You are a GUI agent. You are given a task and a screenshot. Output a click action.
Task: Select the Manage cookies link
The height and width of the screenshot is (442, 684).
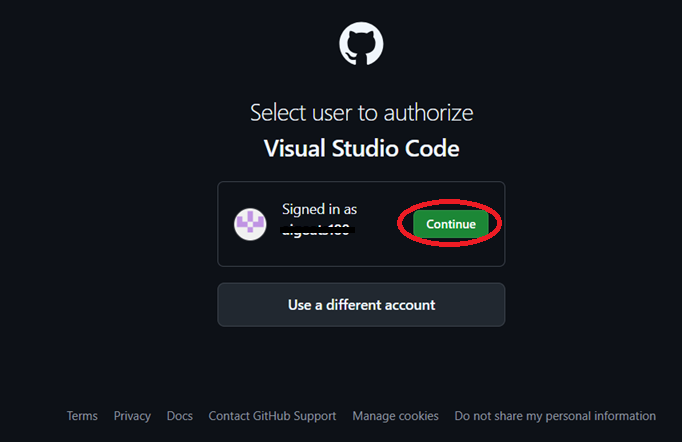click(x=396, y=416)
